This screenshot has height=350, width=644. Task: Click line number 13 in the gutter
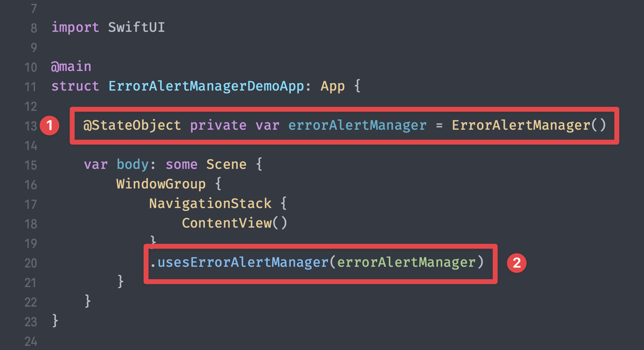(x=31, y=126)
